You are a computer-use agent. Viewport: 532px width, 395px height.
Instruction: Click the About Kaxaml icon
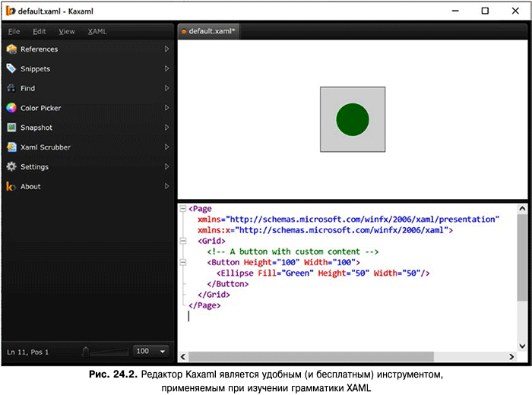point(11,187)
